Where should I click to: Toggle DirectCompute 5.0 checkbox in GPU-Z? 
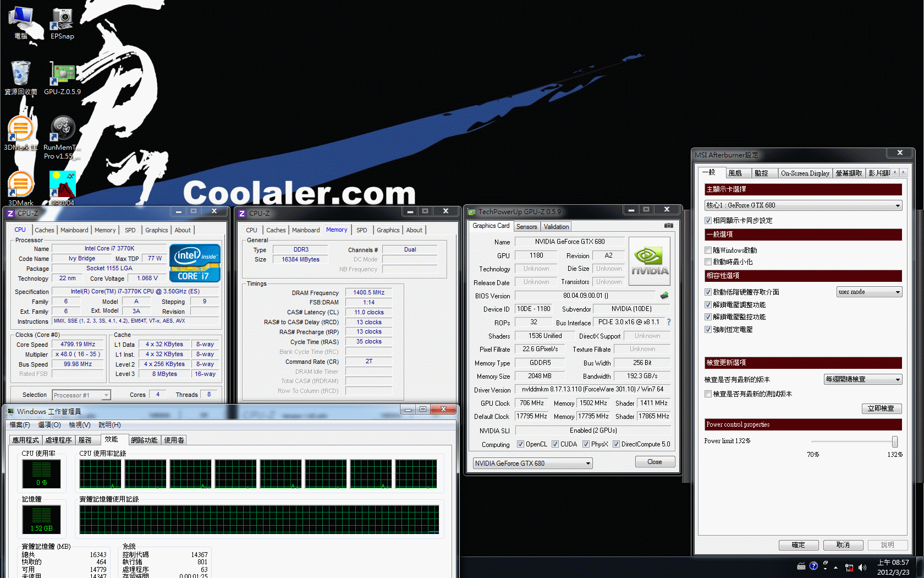[x=616, y=444]
